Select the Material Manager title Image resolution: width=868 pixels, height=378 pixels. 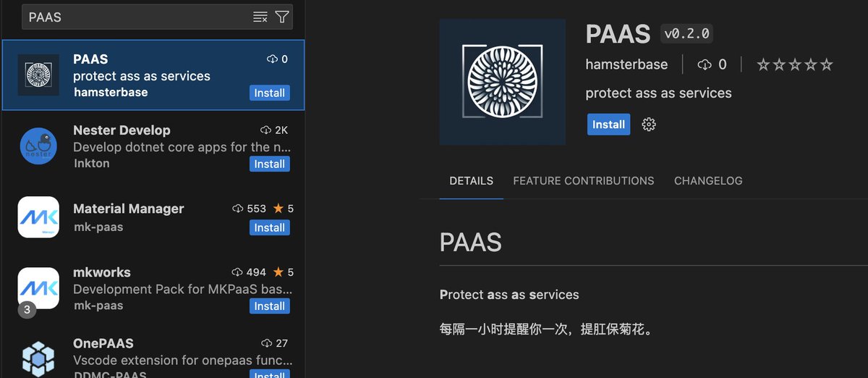coord(129,209)
